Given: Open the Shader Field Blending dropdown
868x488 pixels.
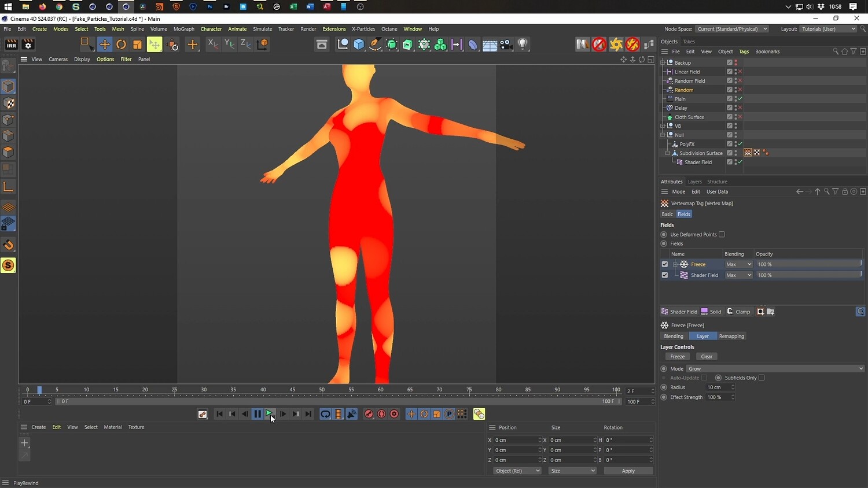Looking at the screenshot, I should 738,275.
